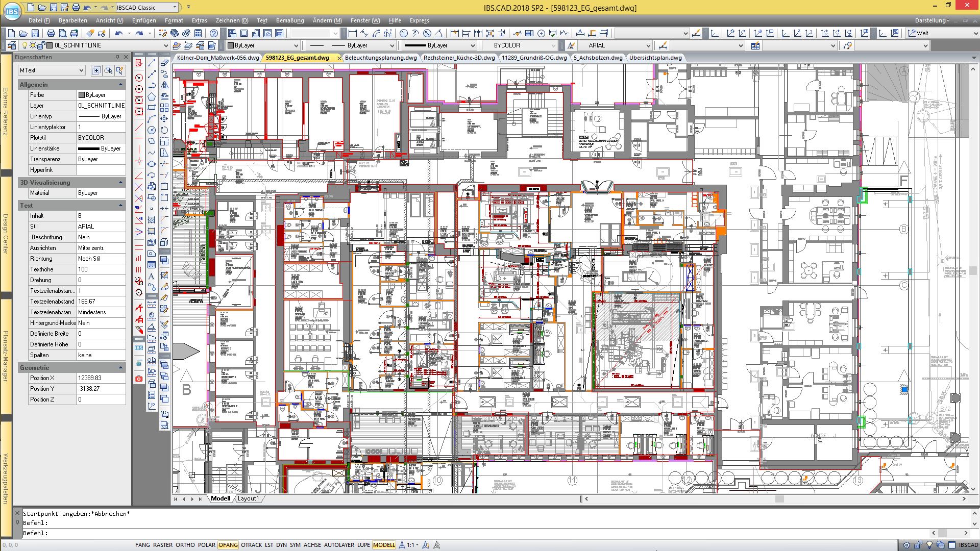Open the ByLayer color swatch dropdown
Viewport: 980px width, 551px height.
[264, 45]
